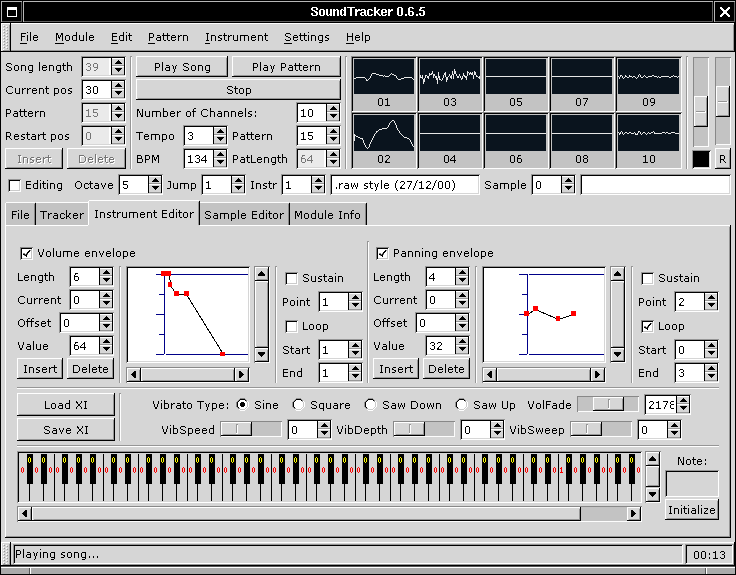Switch to the Sample Editor tab
This screenshot has height=575, width=736.
245,214
